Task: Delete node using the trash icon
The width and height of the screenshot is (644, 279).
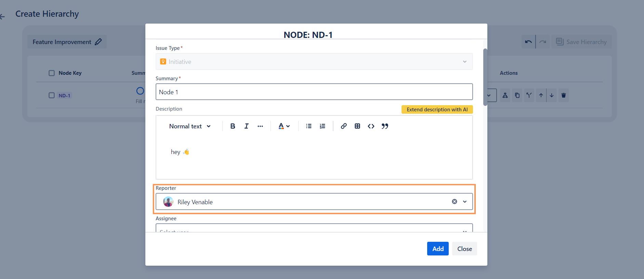Action: click(564, 95)
